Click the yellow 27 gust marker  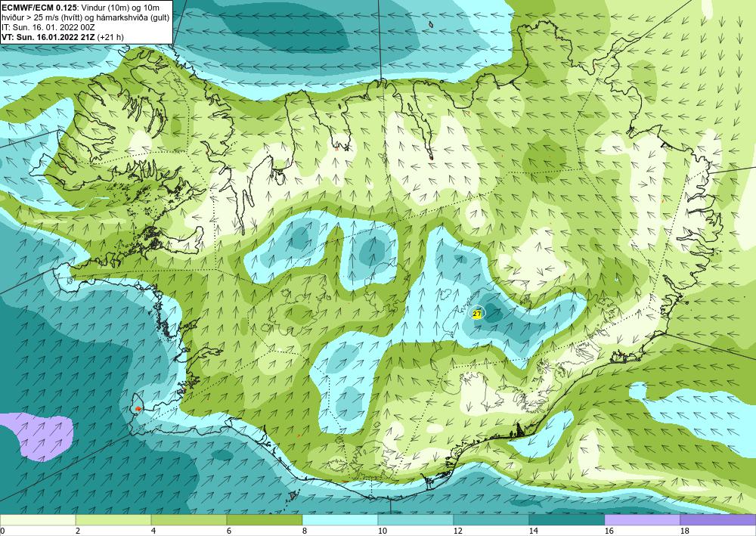coord(477,314)
